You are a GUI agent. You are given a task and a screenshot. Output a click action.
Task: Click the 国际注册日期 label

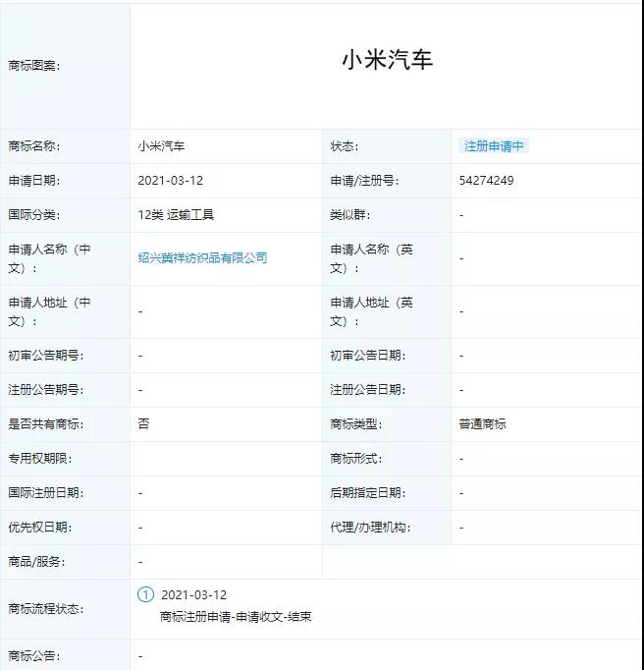coord(46,492)
